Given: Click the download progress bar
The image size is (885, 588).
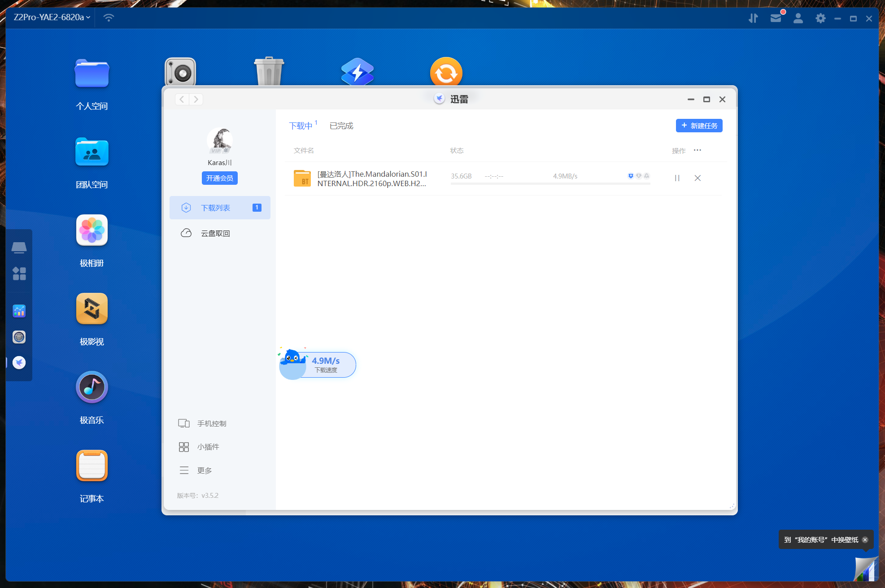Looking at the screenshot, I should 550,183.
